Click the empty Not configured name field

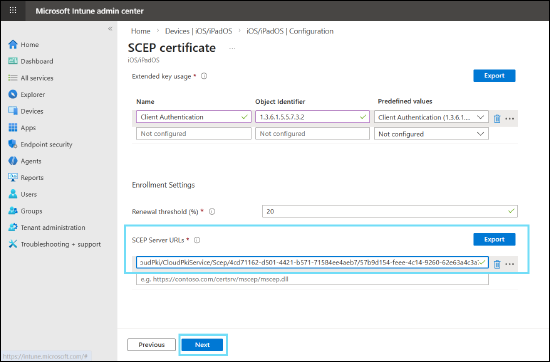point(194,134)
